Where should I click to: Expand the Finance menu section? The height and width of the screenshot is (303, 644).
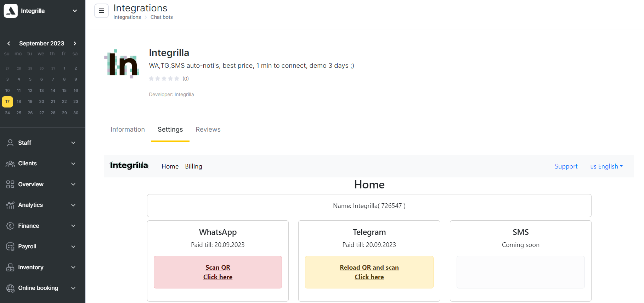coord(73,226)
